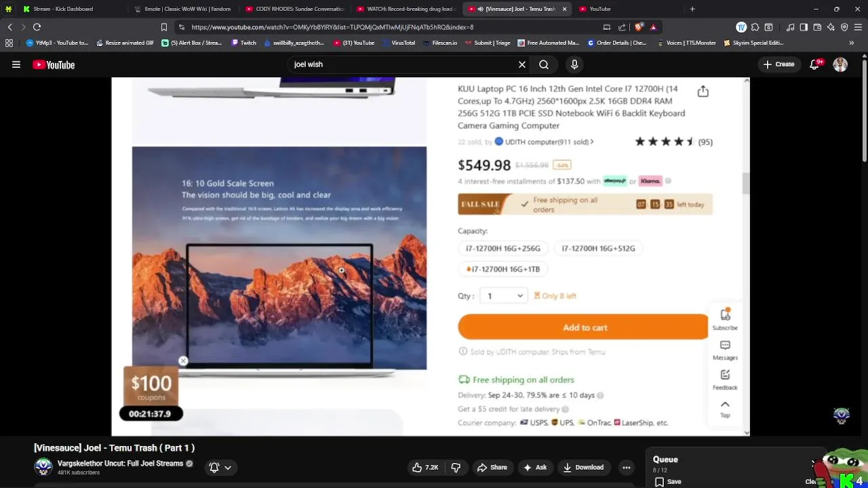Screen dimensions: 868x488
Task: Open a new browser tab
Action: coord(692,9)
